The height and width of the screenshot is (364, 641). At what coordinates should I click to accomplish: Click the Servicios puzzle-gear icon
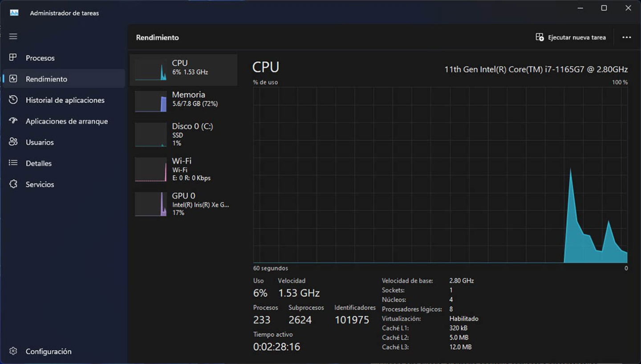[13, 184]
